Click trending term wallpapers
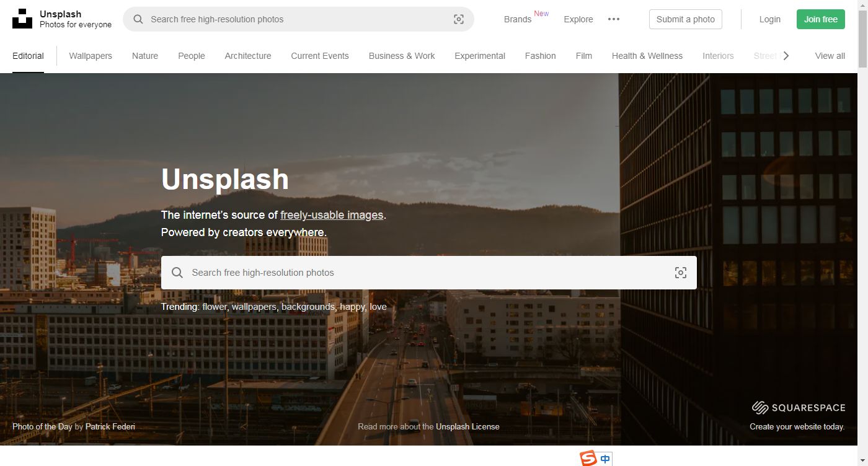 [x=255, y=307]
